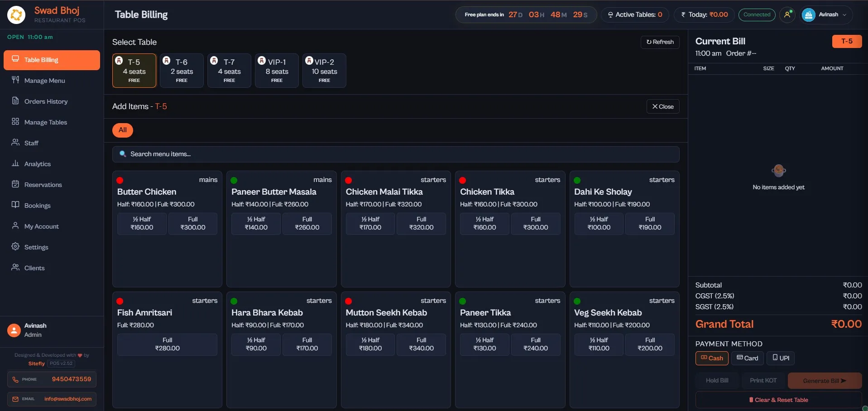Open Orders History page
The image size is (868, 411).
pyautogui.click(x=52, y=101)
